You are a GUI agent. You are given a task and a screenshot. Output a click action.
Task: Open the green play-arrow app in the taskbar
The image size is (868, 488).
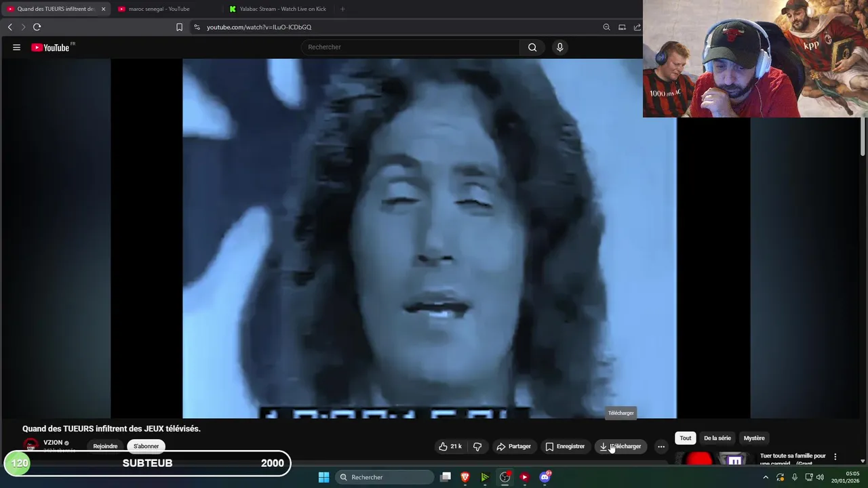click(x=485, y=477)
